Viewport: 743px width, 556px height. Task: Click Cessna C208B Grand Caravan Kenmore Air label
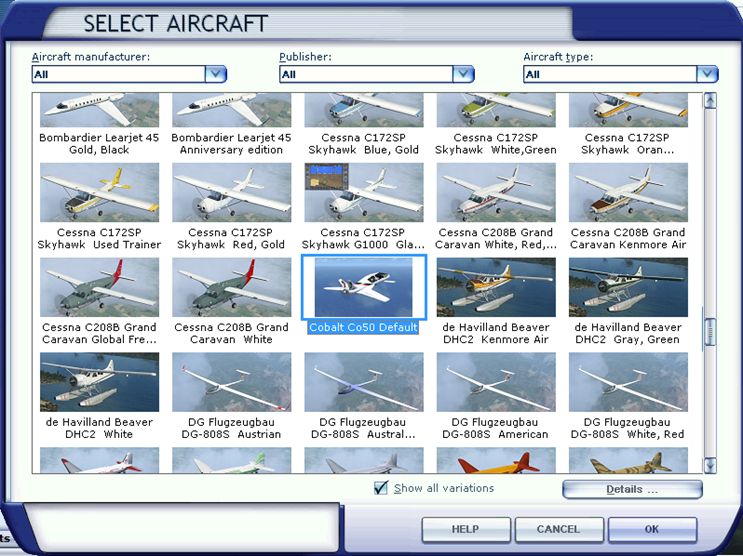click(x=628, y=238)
